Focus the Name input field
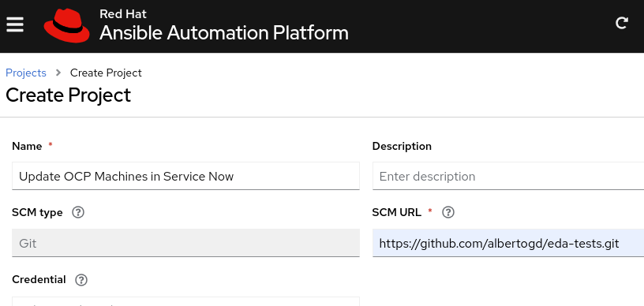This screenshot has height=306, width=644. (x=185, y=176)
